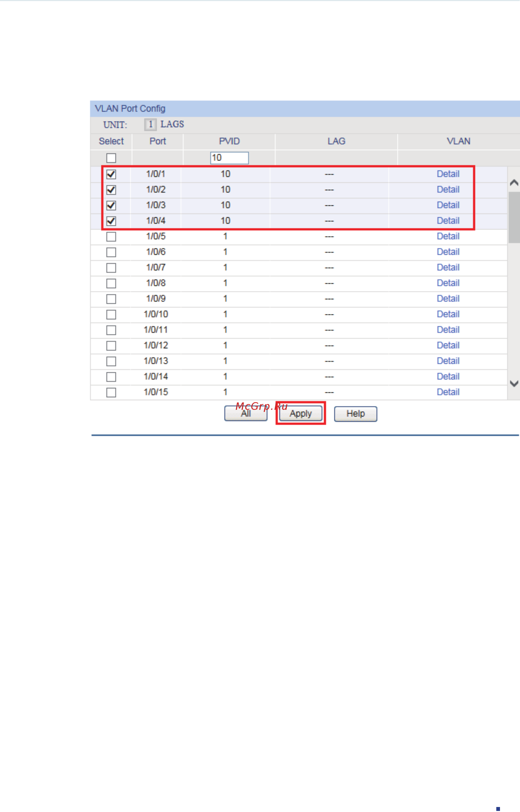The width and height of the screenshot is (520, 812).
Task: Click port name 1/0/15 cell
Action: pyautogui.click(x=156, y=392)
